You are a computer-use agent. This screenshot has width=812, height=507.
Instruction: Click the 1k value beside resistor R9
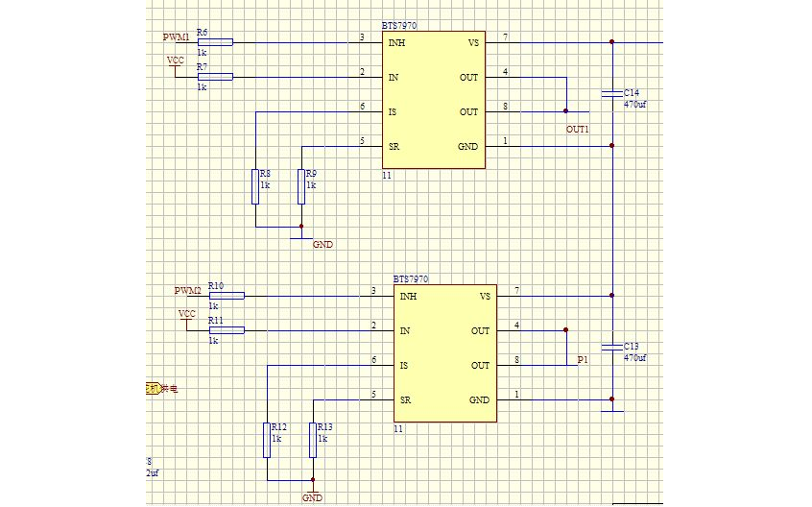(x=311, y=185)
